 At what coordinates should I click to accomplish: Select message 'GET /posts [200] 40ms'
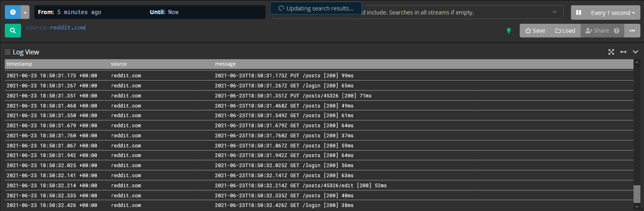284,196
